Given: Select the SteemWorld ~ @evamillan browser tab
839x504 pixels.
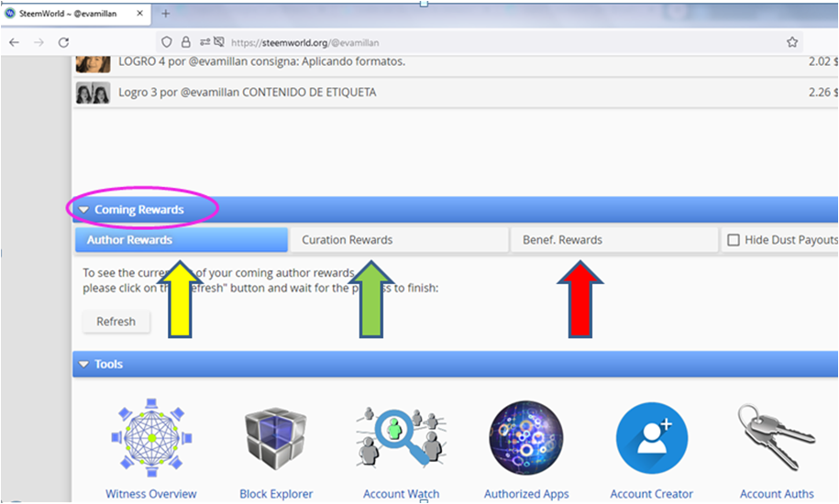Looking at the screenshot, I should [76, 14].
